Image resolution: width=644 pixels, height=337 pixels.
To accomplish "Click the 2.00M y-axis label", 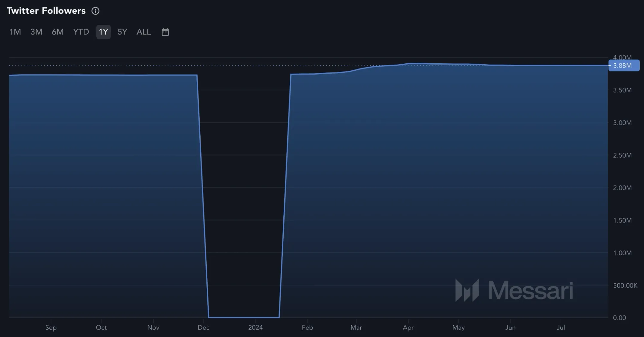I will pos(622,187).
